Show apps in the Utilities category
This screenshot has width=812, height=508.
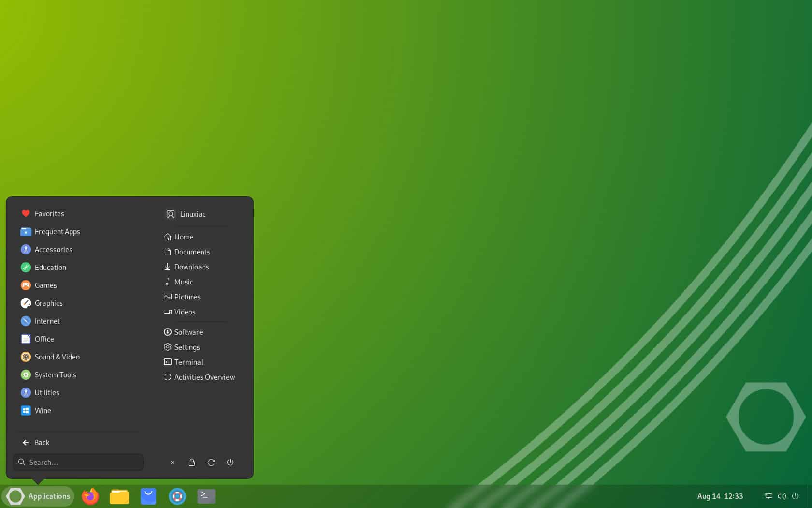click(46, 392)
